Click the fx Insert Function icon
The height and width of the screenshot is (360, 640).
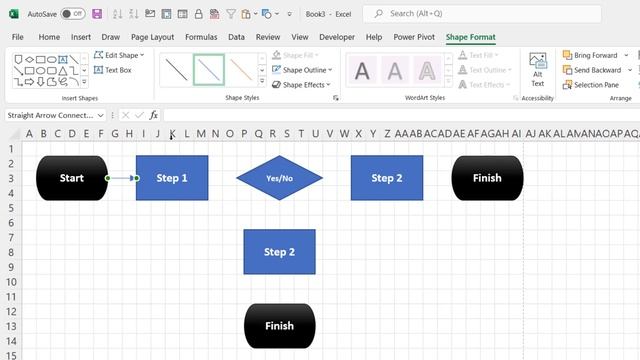(x=153, y=116)
